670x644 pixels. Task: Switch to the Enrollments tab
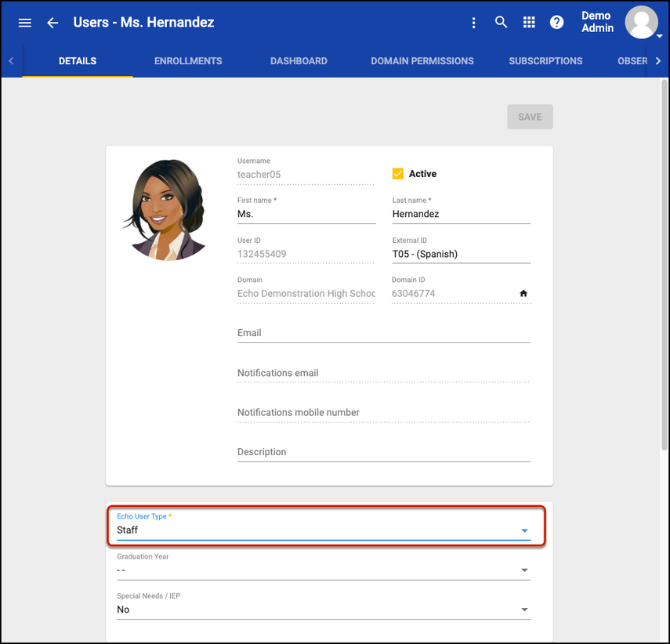(x=188, y=61)
